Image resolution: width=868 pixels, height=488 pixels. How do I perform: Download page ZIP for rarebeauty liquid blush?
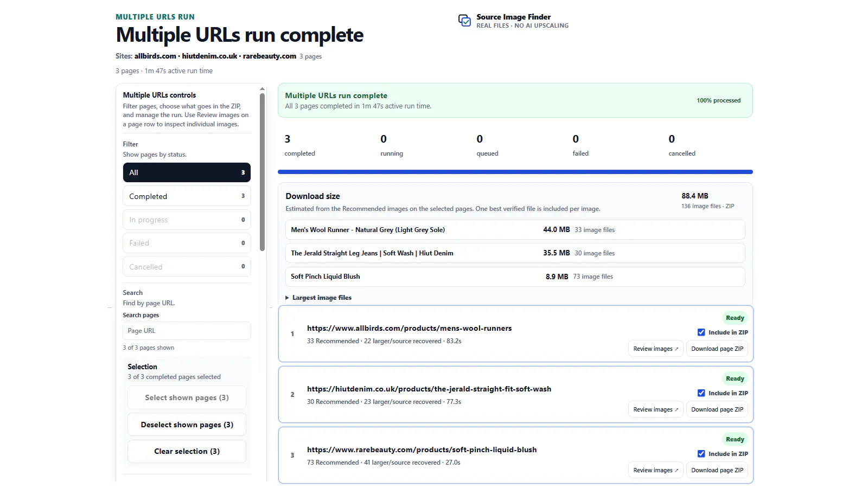[x=717, y=470]
